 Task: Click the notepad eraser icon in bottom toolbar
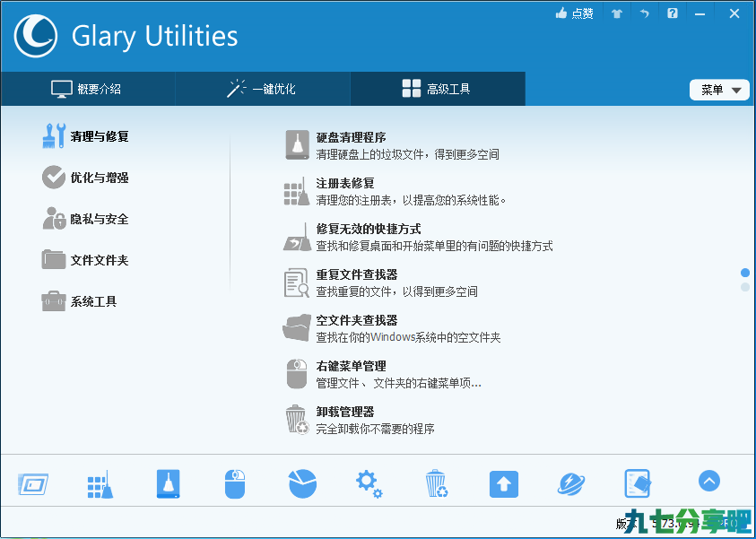click(638, 483)
